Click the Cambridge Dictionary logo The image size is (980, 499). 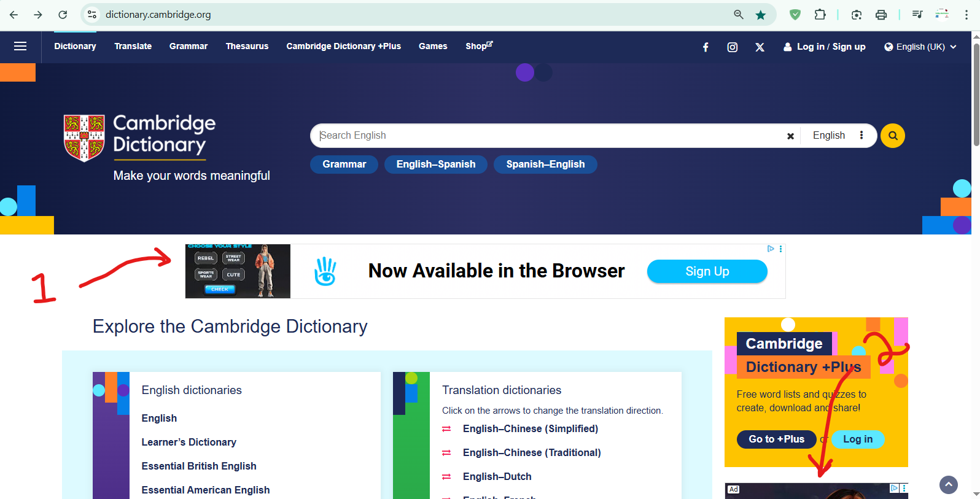click(140, 137)
